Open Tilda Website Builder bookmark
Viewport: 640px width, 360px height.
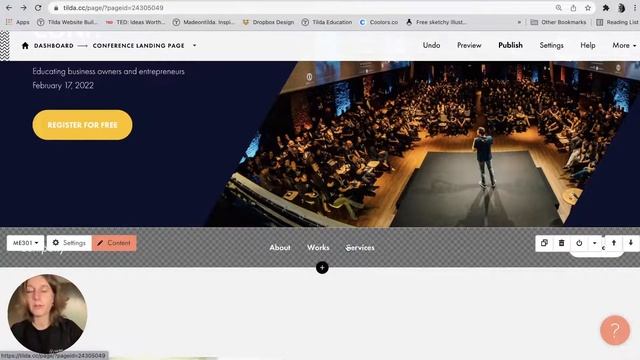pyautogui.click(x=67, y=22)
